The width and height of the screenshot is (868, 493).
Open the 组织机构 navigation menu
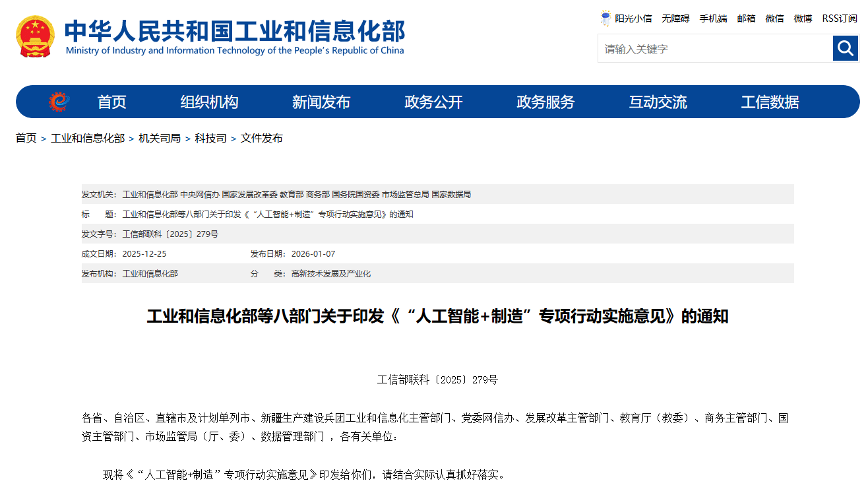click(x=209, y=102)
